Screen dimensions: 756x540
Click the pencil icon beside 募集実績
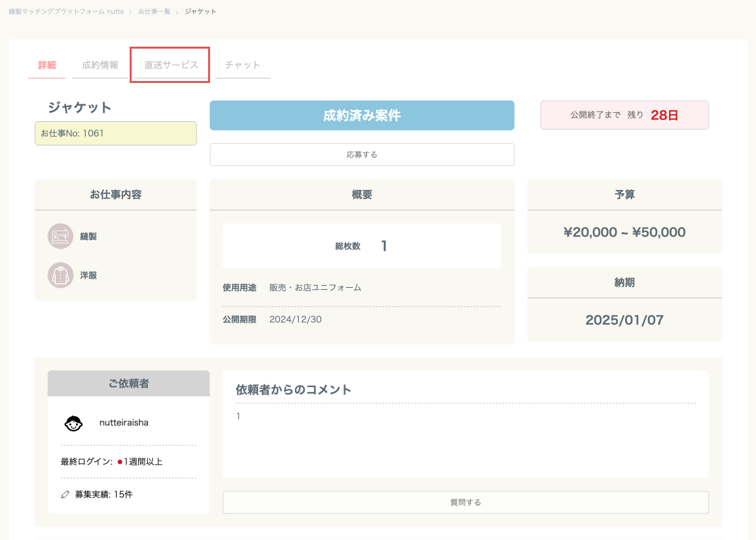65,495
